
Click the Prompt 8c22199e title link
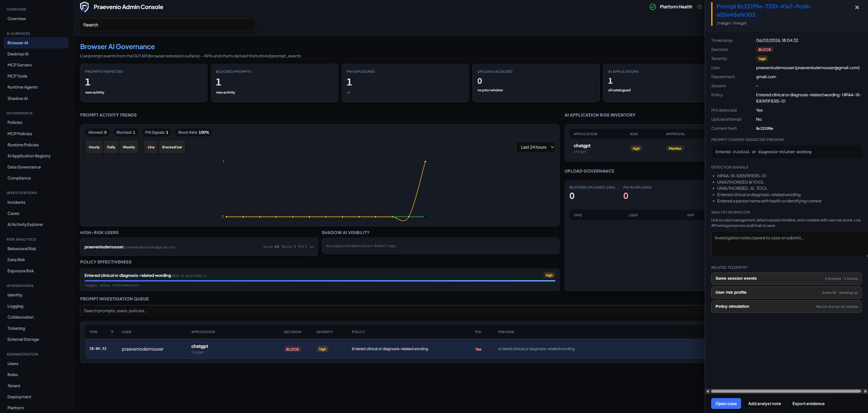(764, 10)
